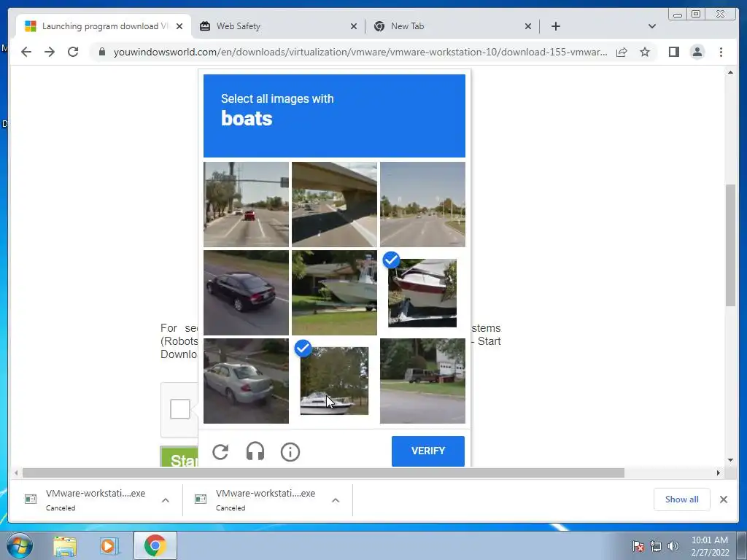The width and height of the screenshot is (747, 560).
Task: Select the tile showing highway overpass
Action: (x=334, y=204)
